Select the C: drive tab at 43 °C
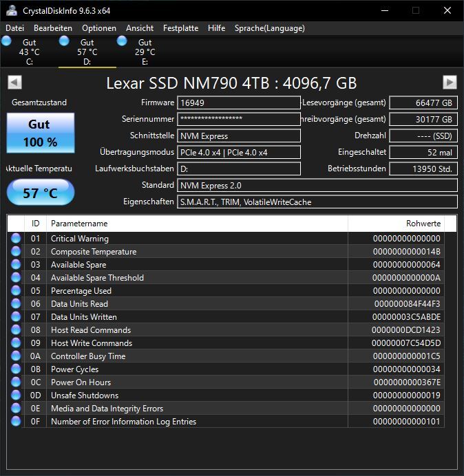The height and width of the screenshot is (476, 464). pyautogui.click(x=29, y=52)
